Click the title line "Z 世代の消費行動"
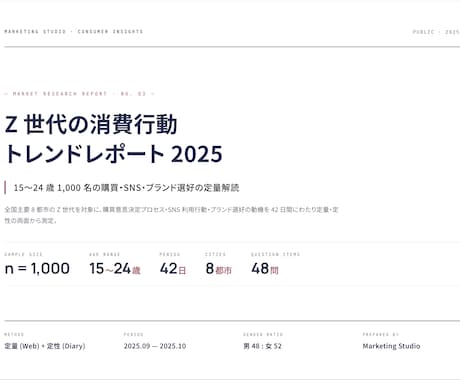Viewport: 460px width, 380px height. point(91,124)
